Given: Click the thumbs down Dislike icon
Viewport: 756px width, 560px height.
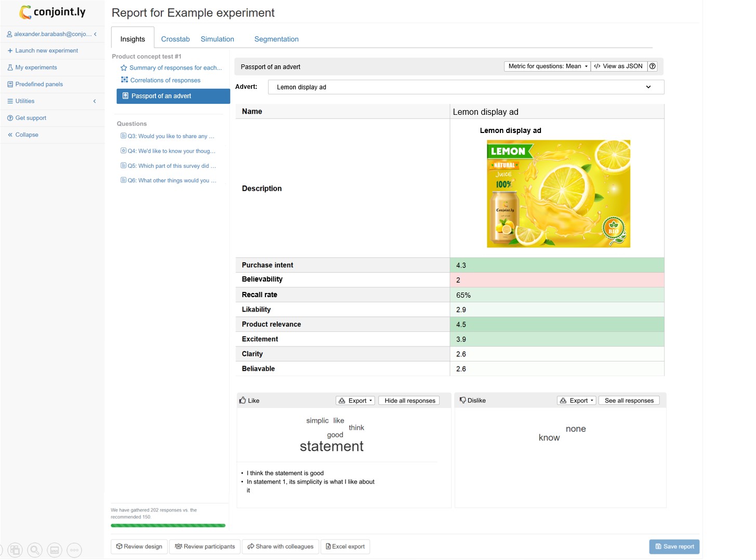Looking at the screenshot, I should coord(462,401).
